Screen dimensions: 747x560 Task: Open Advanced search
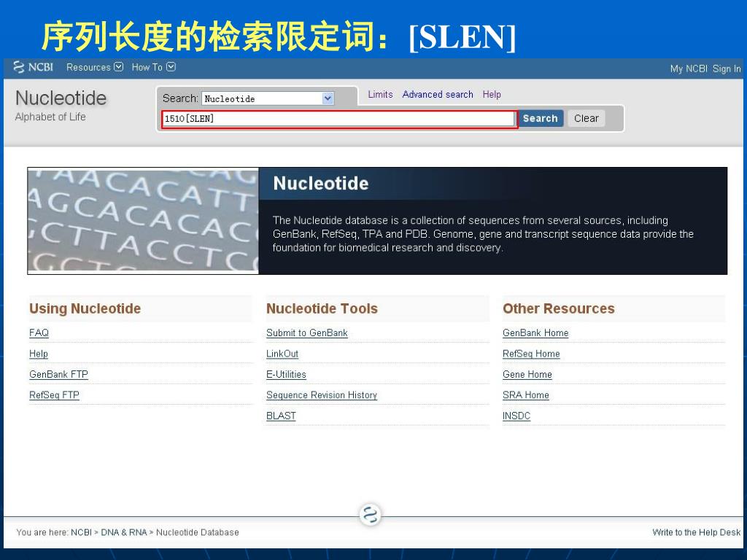438,94
